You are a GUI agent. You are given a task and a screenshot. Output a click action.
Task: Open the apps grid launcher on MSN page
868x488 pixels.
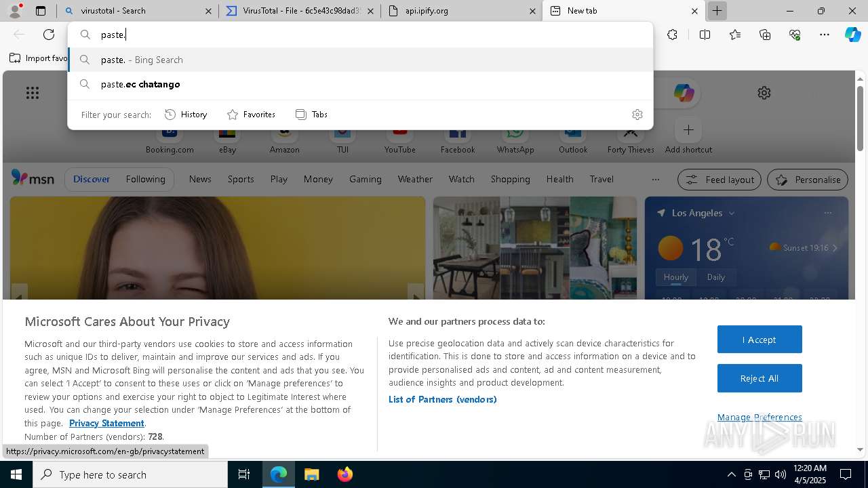32,93
